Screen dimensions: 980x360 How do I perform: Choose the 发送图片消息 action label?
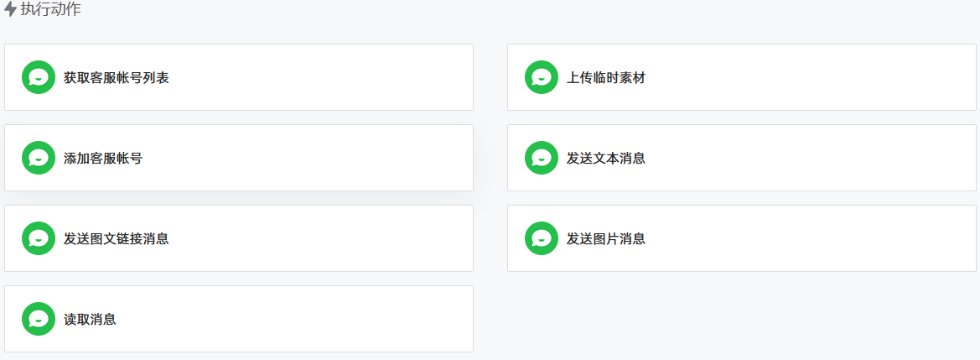tap(606, 239)
